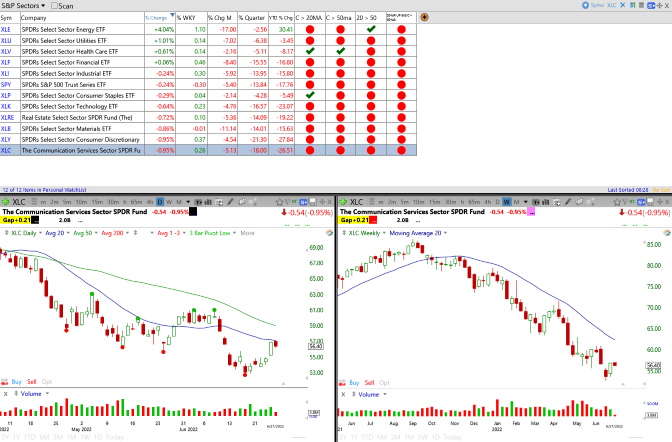Click Buy in the daily chart
This screenshot has width=672, height=442.
(16, 382)
